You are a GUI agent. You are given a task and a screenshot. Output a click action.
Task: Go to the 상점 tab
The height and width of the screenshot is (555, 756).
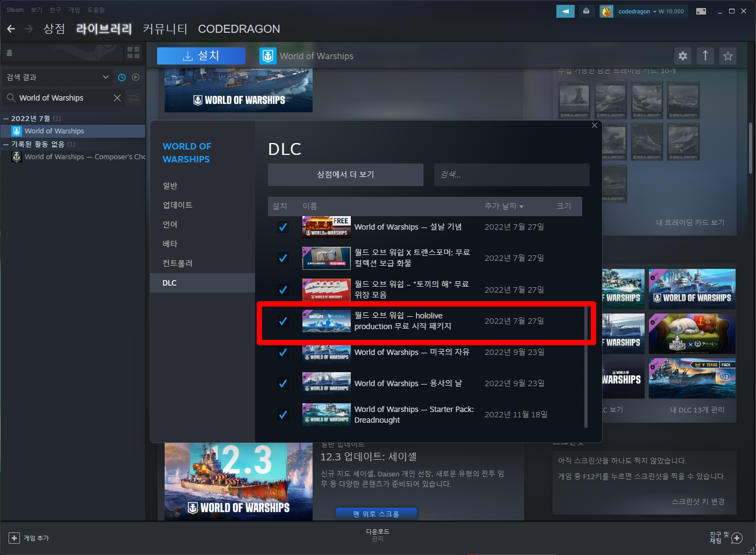point(54,29)
